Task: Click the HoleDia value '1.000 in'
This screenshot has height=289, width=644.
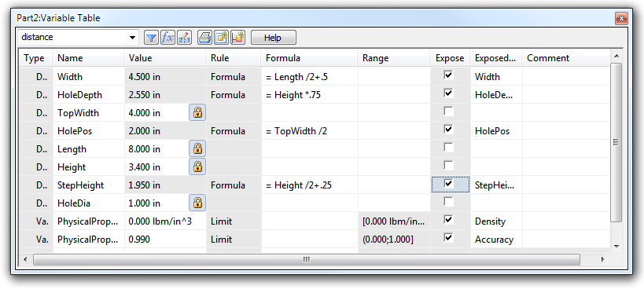Action: [x=144, y=203]
